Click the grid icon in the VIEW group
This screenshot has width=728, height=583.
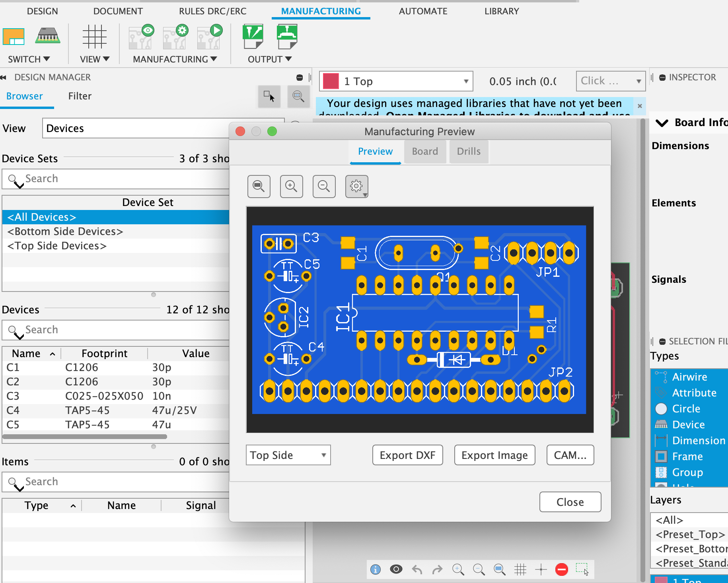pos(94,37)
